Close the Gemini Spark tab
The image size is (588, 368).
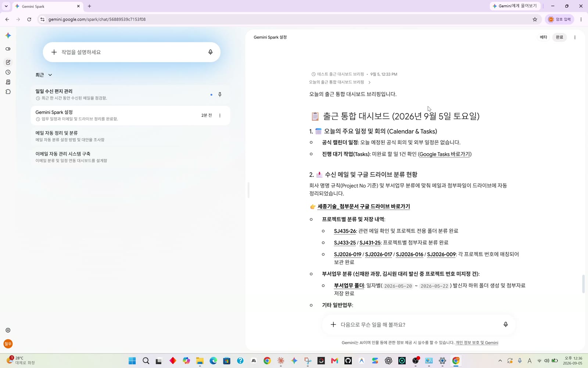[78, 6]
